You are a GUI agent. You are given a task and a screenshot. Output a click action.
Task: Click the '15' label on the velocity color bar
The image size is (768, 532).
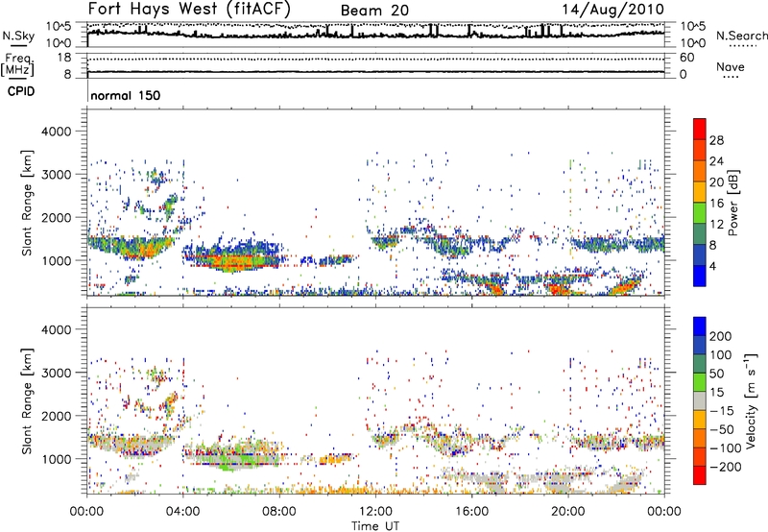717,393
